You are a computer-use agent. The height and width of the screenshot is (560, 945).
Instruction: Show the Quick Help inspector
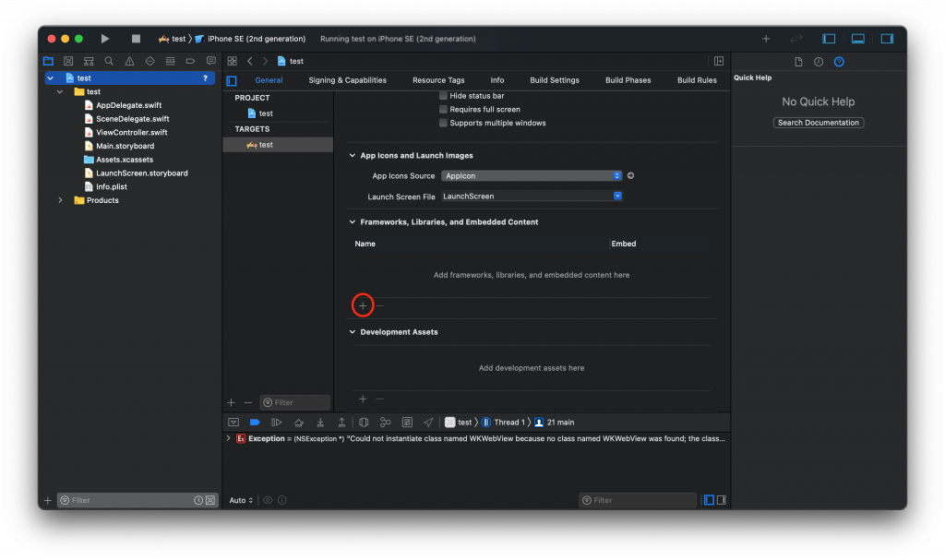(839, 62)
